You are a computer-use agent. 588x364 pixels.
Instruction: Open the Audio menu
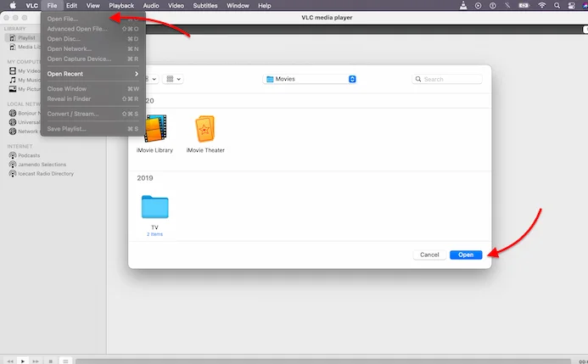151,6
